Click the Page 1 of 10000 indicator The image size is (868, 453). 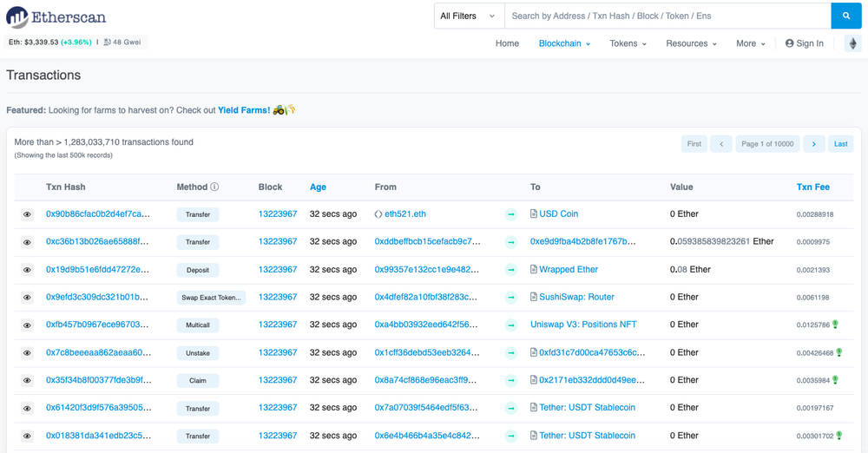pyautogui.click(x=767, y=144)
